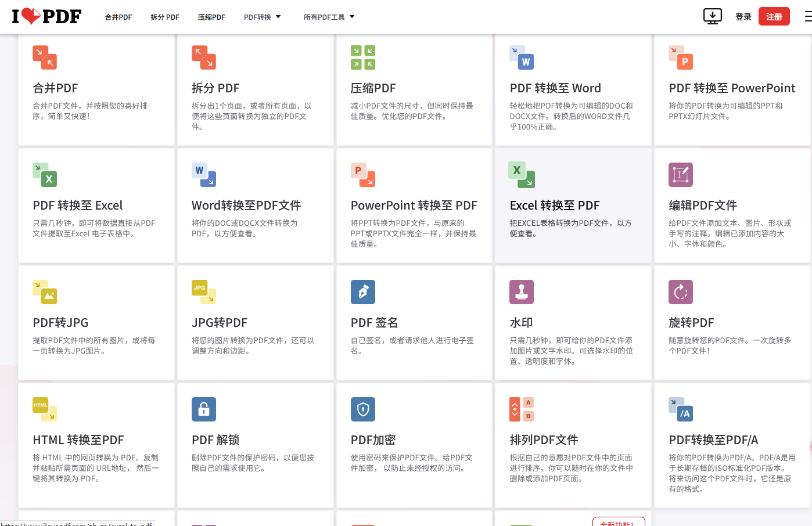
Task: Click the Word转换至PDF文件 icon
Action: point(204,175)
